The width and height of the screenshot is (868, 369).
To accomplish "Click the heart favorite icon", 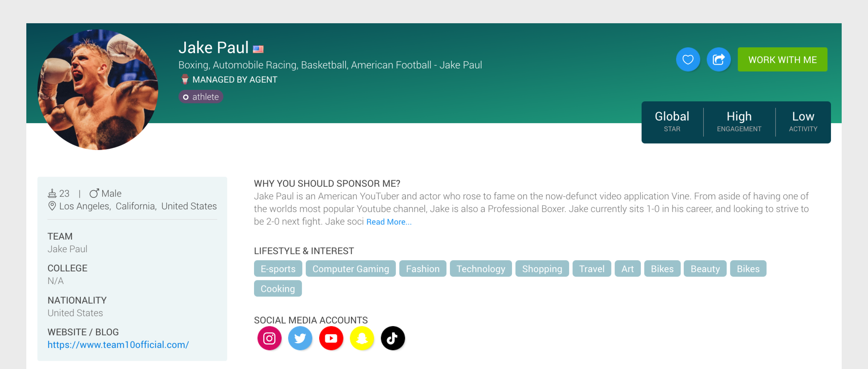I will [688, 60].
